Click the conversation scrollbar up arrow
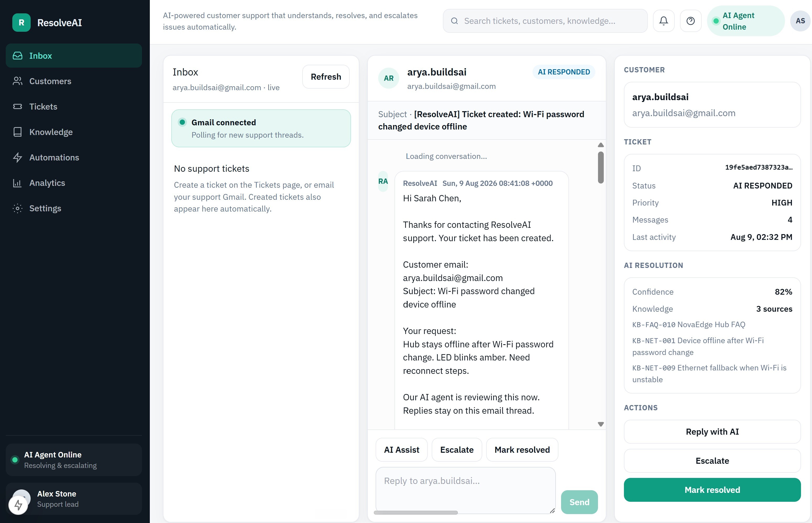Image resolution: width=812 pixels, height=523 pixels. pyautogui.click(x=601, y=145)
